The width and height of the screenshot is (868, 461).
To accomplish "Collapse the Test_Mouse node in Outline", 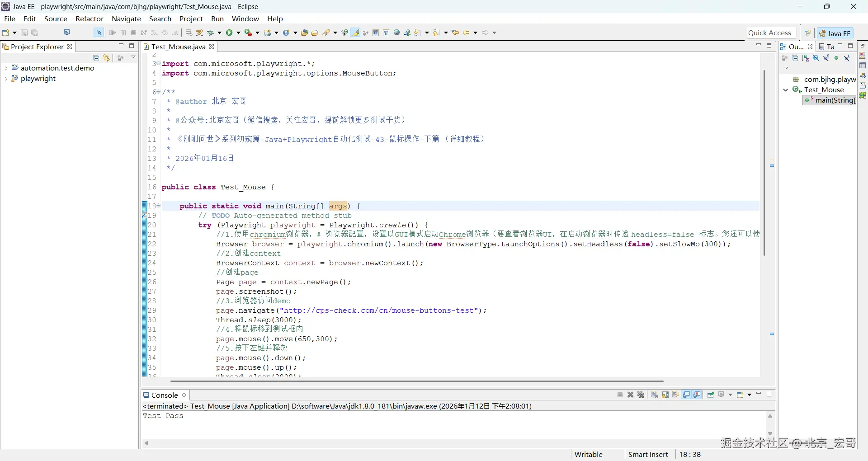I will 786,90.
